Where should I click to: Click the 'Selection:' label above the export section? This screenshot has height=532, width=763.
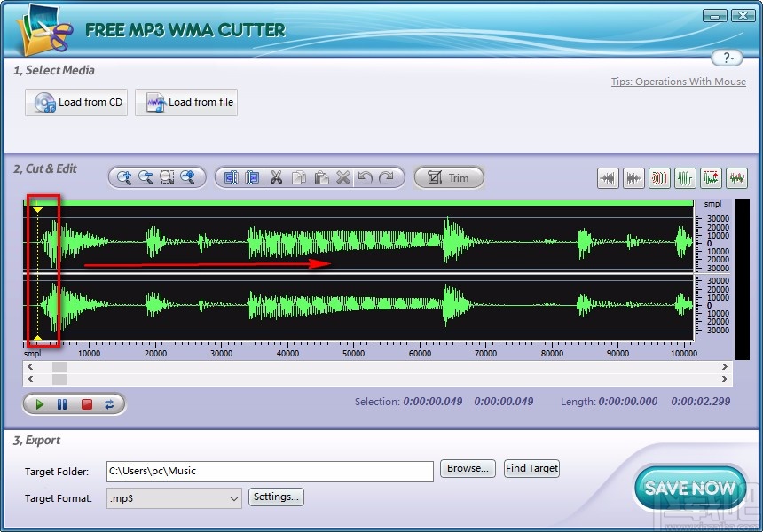point(377,402)
